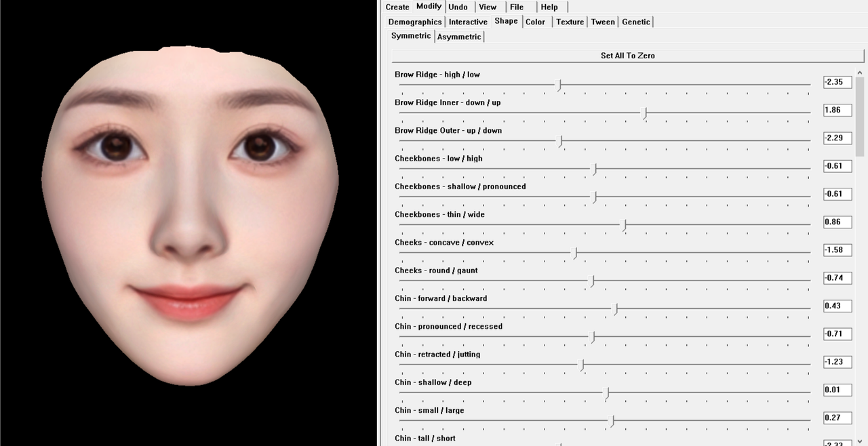Click the Cheekbones shallow/pronounced slider
This screenshot has width=868, height=446.
click(x=605, y=197)
